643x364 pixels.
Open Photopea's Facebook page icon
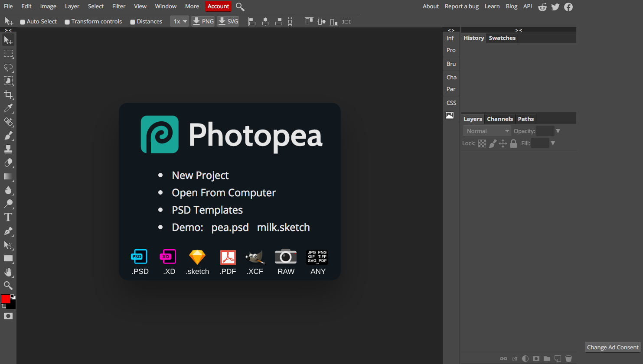568,6
